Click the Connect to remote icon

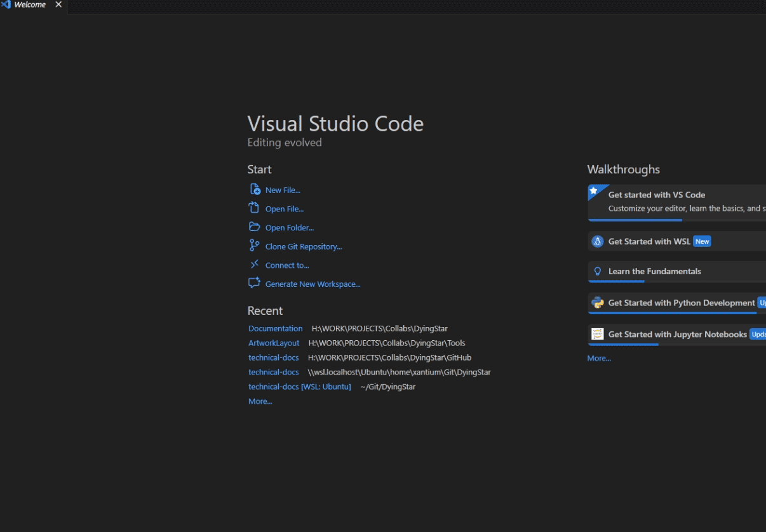tap(254, 265)
